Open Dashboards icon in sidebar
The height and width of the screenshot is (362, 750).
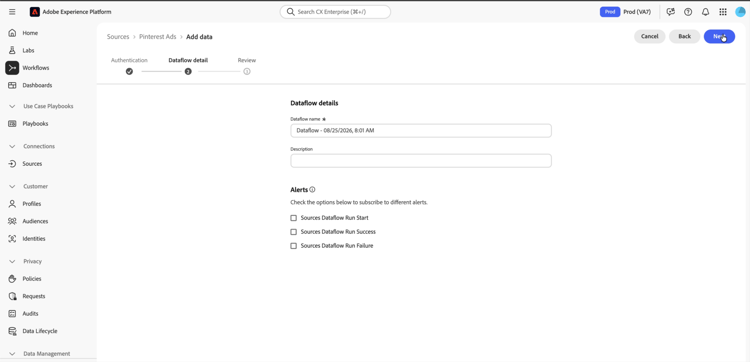coord(12,85)
